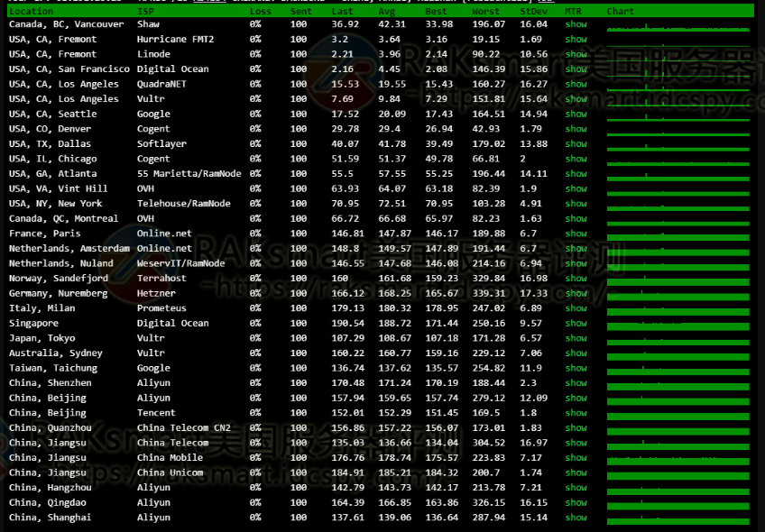The height and width of the screenshot is (532, 765).
Task: Click show in the China, Shanghai row
Action: pyautogui.click(x=576, y=518)
